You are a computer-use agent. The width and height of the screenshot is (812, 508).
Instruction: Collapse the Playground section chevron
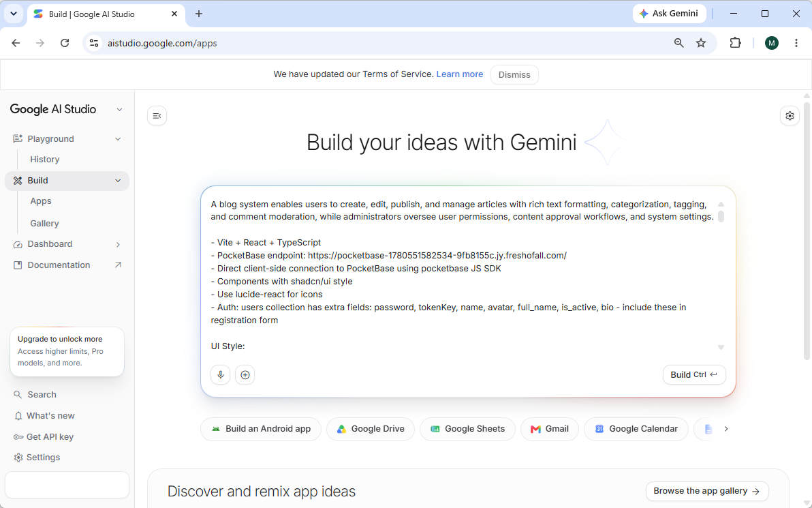coord(118,139)
